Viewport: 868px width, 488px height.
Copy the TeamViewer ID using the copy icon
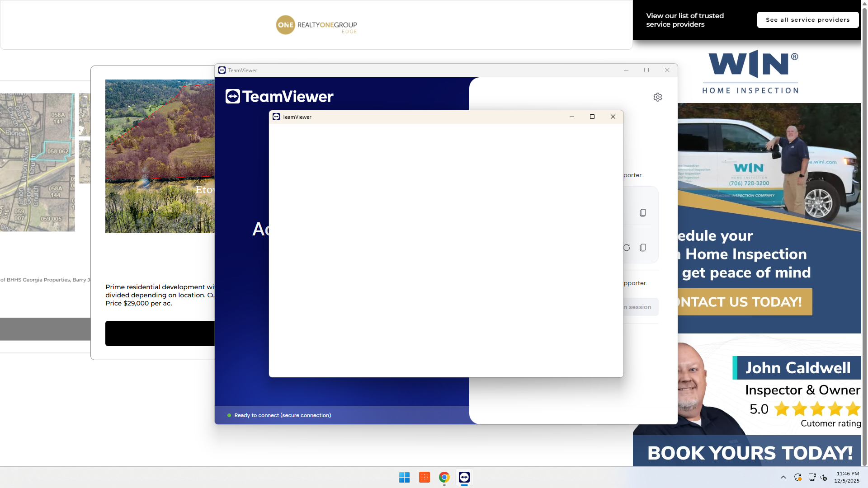pos(642,212)
